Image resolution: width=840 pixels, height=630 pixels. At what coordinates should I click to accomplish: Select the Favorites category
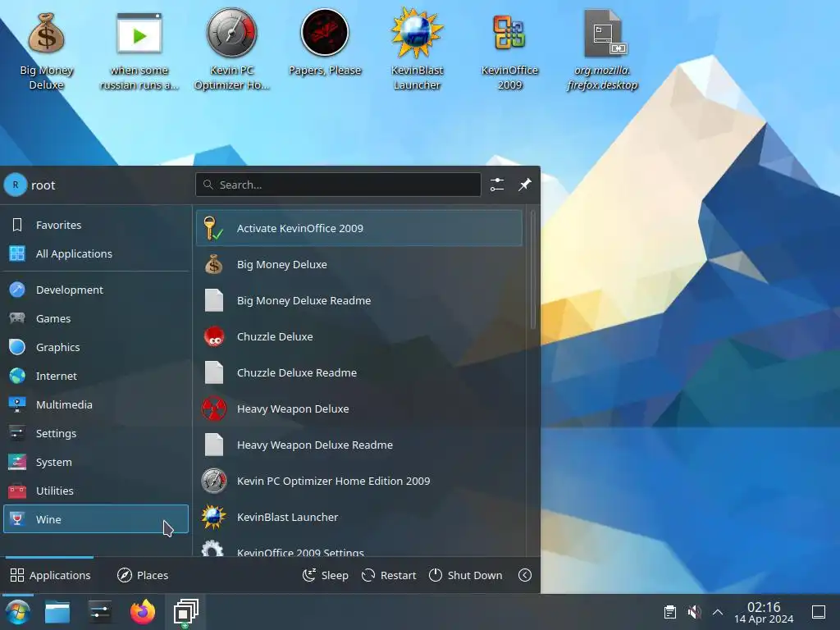pos(96,225)
